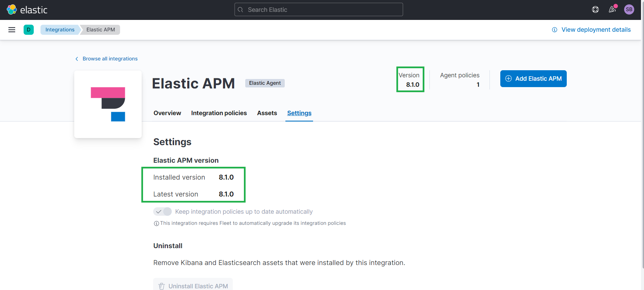Click the Elastic Agent badge

coord(265,83)
